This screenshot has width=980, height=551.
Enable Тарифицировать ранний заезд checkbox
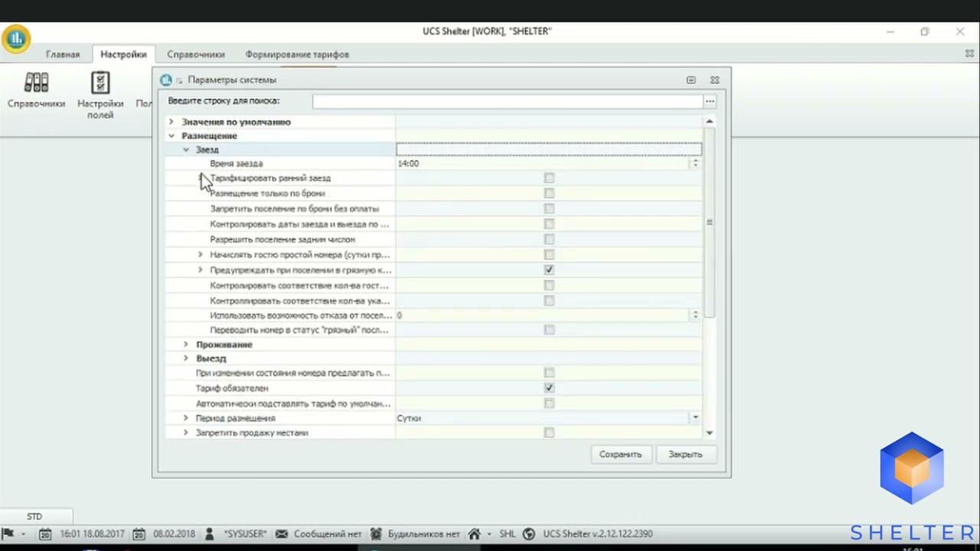point(549,178)
